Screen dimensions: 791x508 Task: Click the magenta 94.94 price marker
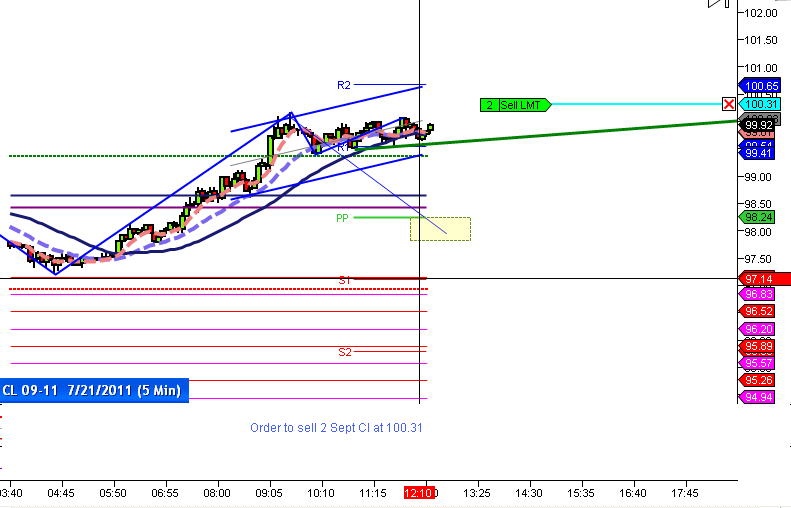(758, 397)
